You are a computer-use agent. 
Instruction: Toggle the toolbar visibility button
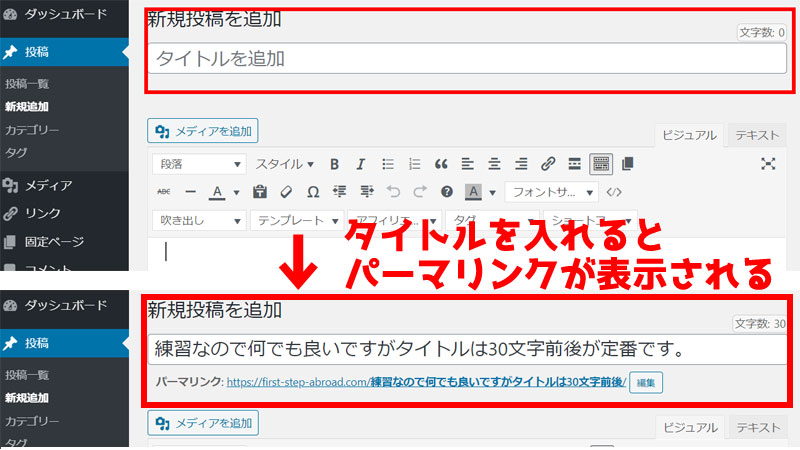pyautogui.click(x=601, y=164)
